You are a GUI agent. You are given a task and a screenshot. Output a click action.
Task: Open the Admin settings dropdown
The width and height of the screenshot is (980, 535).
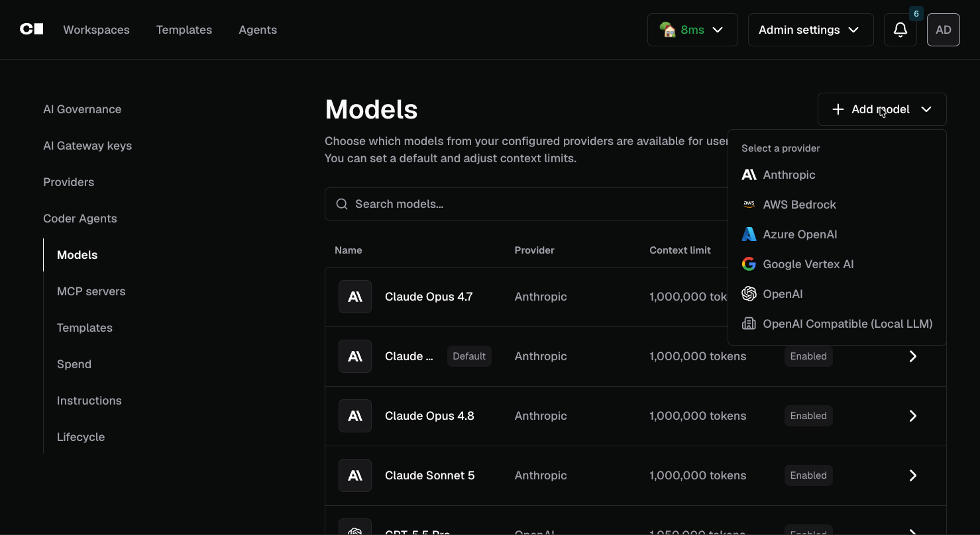810,30
